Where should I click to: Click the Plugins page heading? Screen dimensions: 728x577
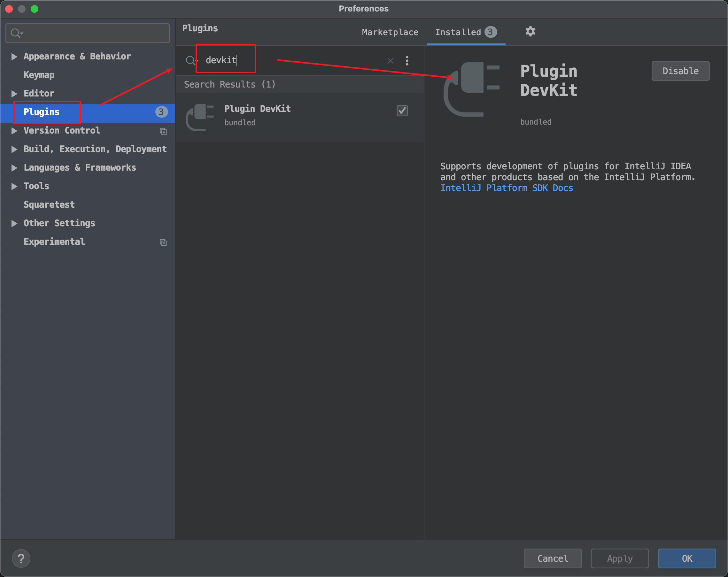[x=200, y=28]
